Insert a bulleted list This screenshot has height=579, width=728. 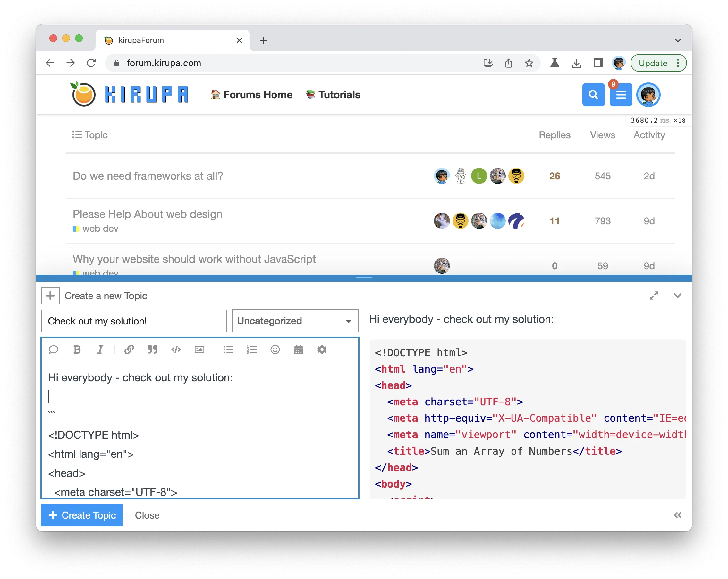228,350
